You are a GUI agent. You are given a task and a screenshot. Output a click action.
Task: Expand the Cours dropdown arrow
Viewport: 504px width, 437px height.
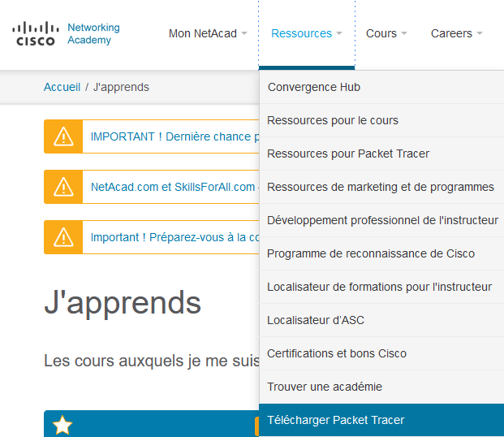click(x=404, y=33)
